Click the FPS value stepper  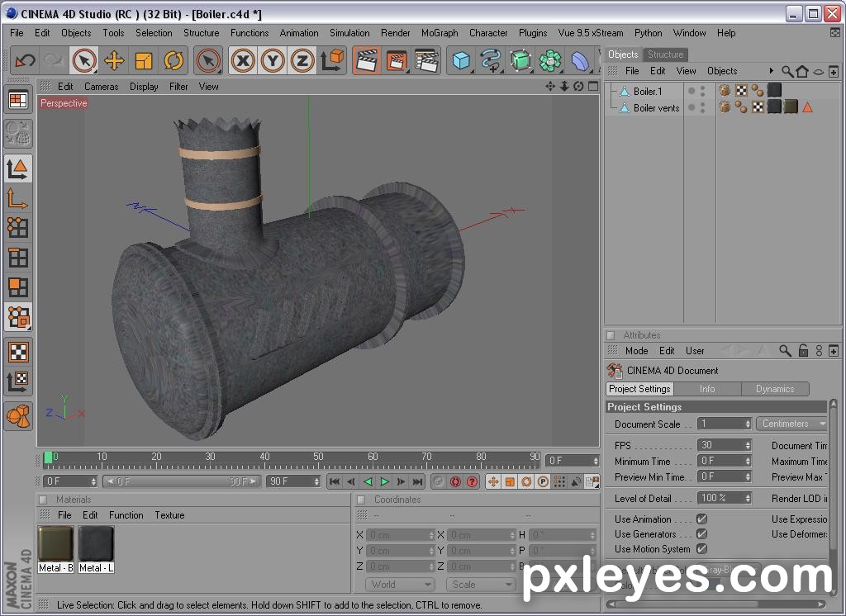748,446
